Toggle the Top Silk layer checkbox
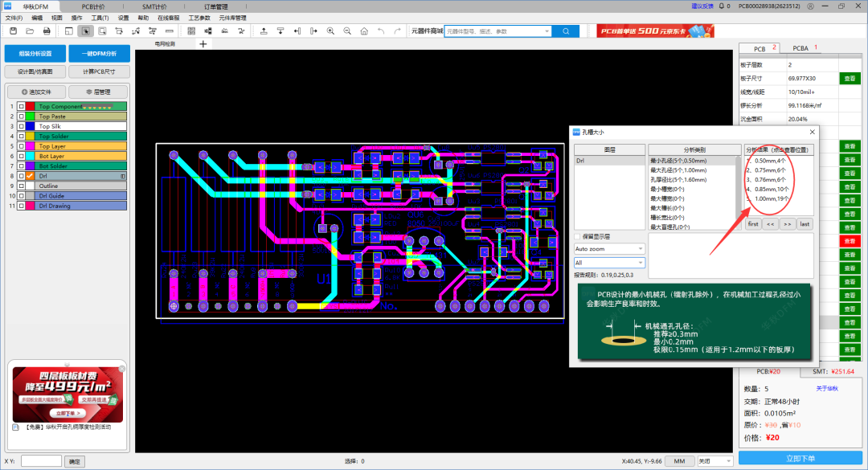The width and height of the screenshot is (868, 470). coord(21,126)
